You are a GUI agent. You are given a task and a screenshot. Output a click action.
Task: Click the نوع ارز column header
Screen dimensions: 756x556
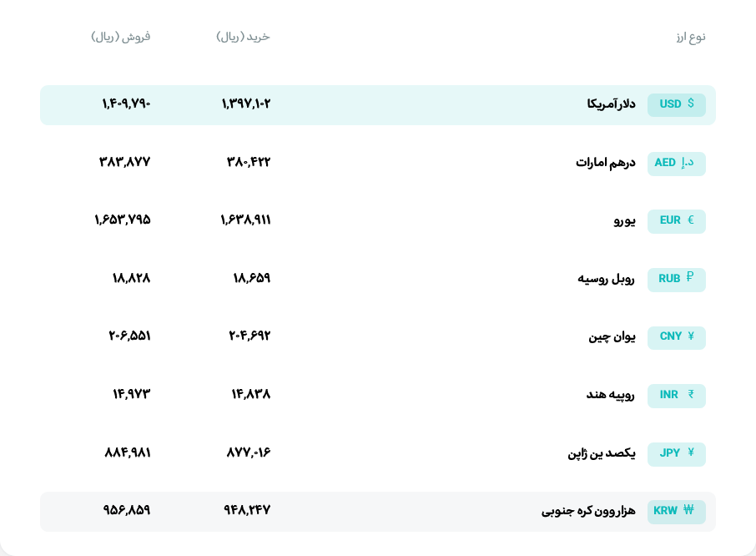(x=689, y=37)
